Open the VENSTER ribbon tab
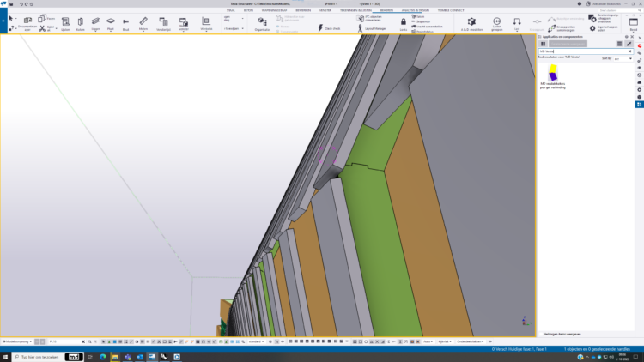The image size is (644, 362). (325, 10)
